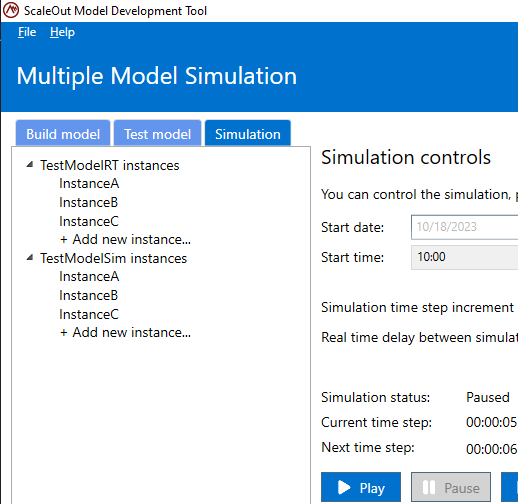
Task: Select InstanceB under TestModelRT instances
Action: (89, 203)
